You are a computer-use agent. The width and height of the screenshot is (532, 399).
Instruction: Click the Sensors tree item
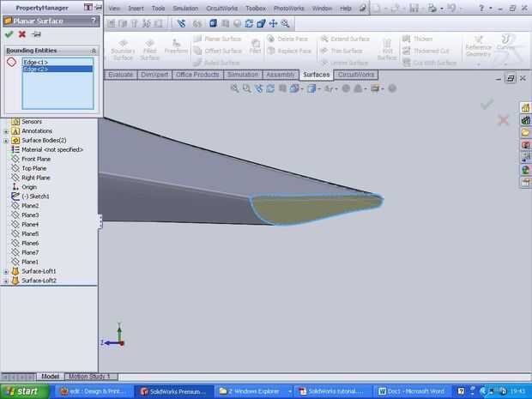coord(32,122)
